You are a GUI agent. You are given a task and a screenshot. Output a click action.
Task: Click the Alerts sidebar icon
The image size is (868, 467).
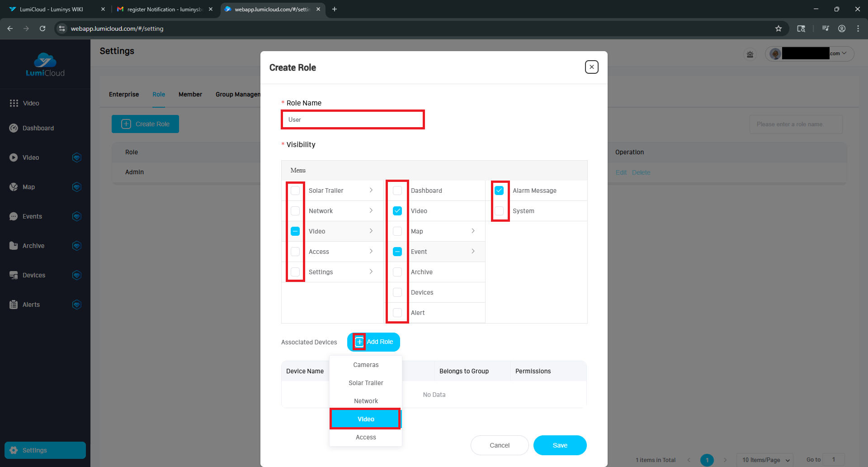pyautogui.click(x=14, y=305)
